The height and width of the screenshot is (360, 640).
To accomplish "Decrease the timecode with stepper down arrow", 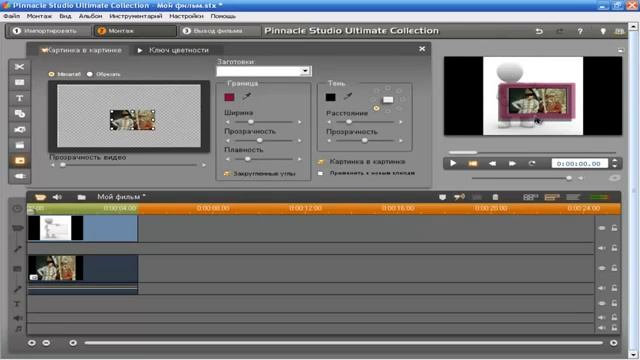I will pyautogui.click(x=615, y=166).
